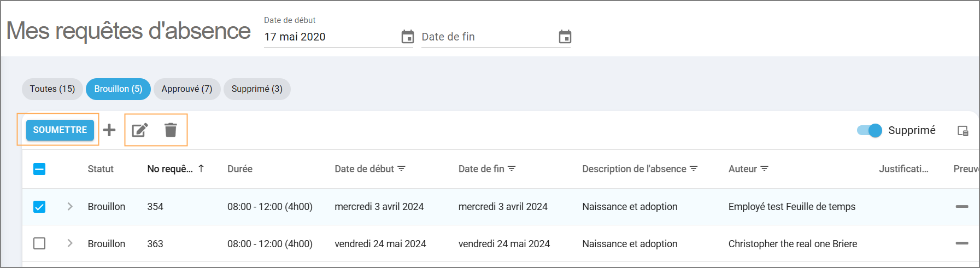980x268 pixels.
Task: Switch to the Approuvé (7) tab
Action: (186, 89)
